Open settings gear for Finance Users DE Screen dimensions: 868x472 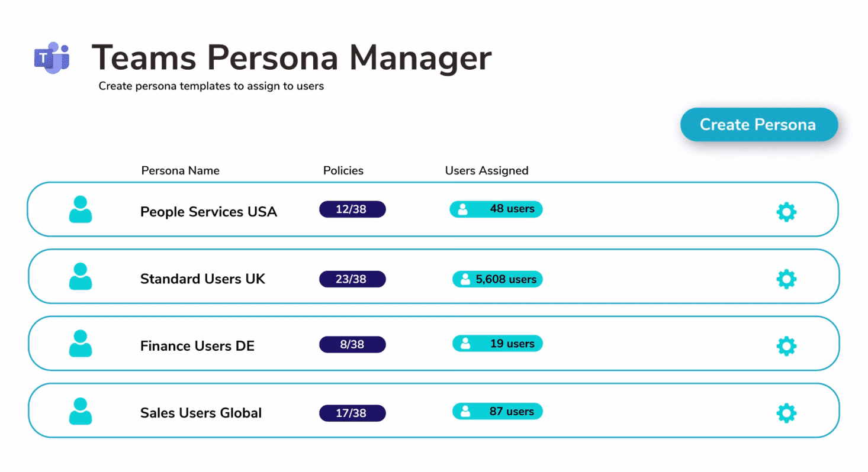(x=786, y=347)
